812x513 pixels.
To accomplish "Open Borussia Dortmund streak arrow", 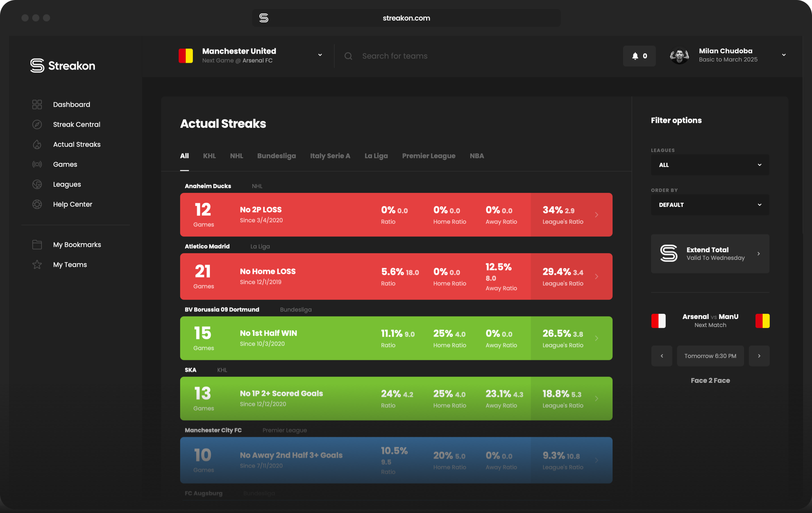I will 596,338.
